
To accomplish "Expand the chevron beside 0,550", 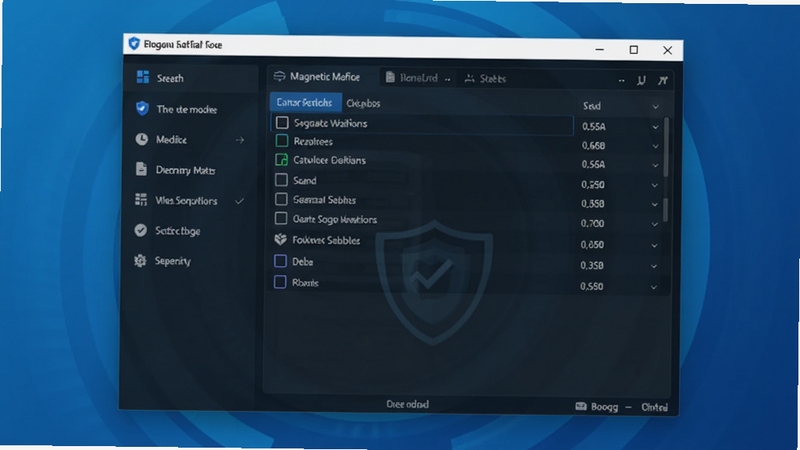I will (654, 287).
